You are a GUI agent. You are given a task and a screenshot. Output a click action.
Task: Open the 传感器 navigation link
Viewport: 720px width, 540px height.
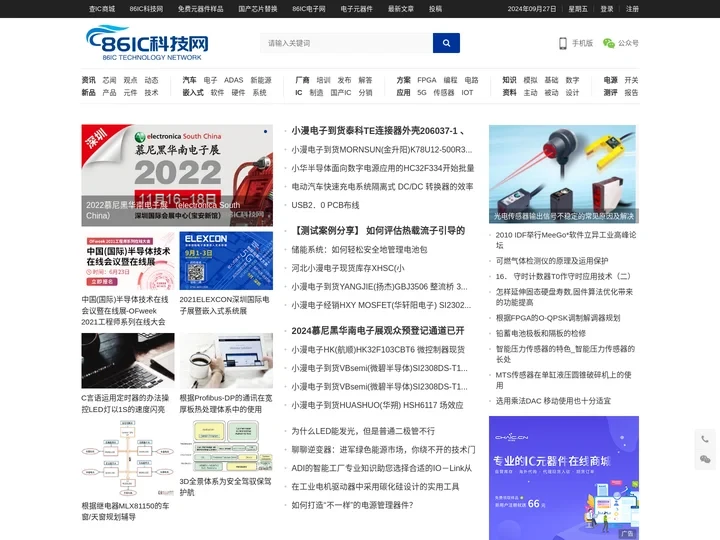click(x=444, y=92)
